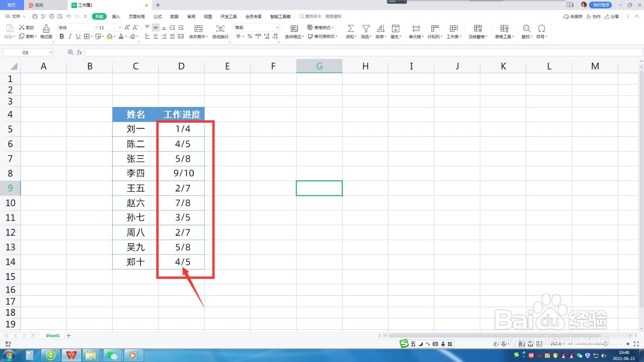Click the Print icon in quick toolbar
This screenshot has width=644, height=362.
(x=52, y=16)
